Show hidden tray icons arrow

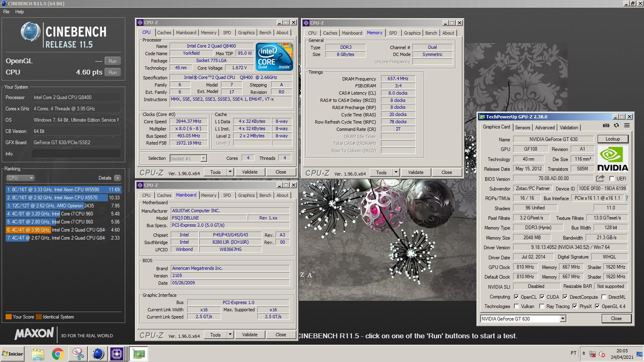(x=584, y=354)
